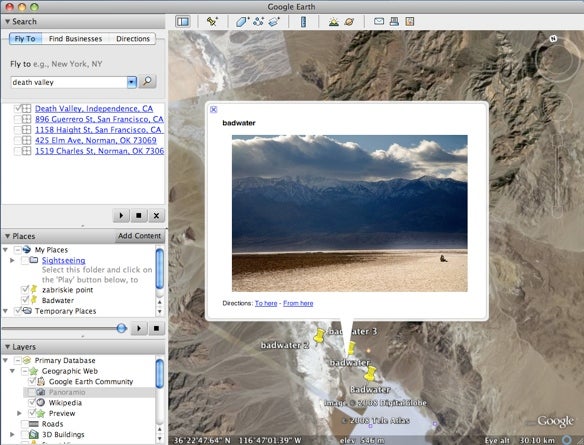The image size is (584, 445).
Task: Open the search history dropdown arrow
Action: coord(131,82)
